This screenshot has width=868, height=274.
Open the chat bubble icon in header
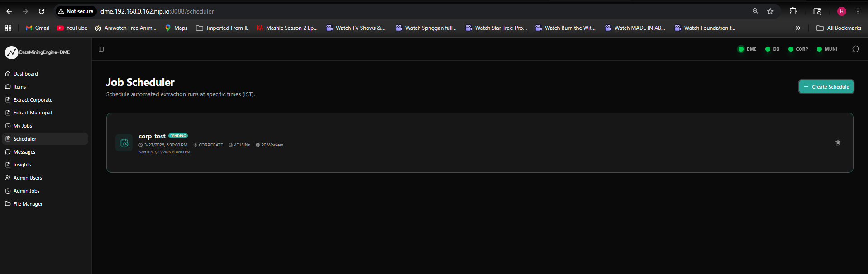[x=855, y=49]
